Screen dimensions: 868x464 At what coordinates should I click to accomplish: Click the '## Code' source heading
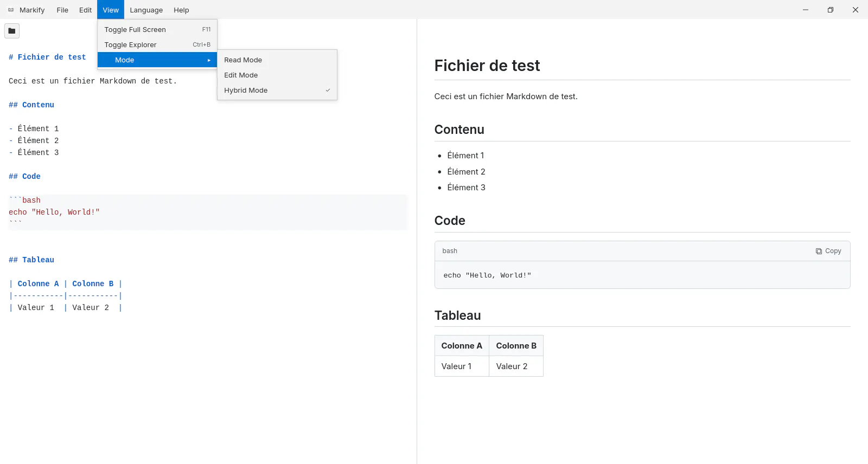pos(24,176)
